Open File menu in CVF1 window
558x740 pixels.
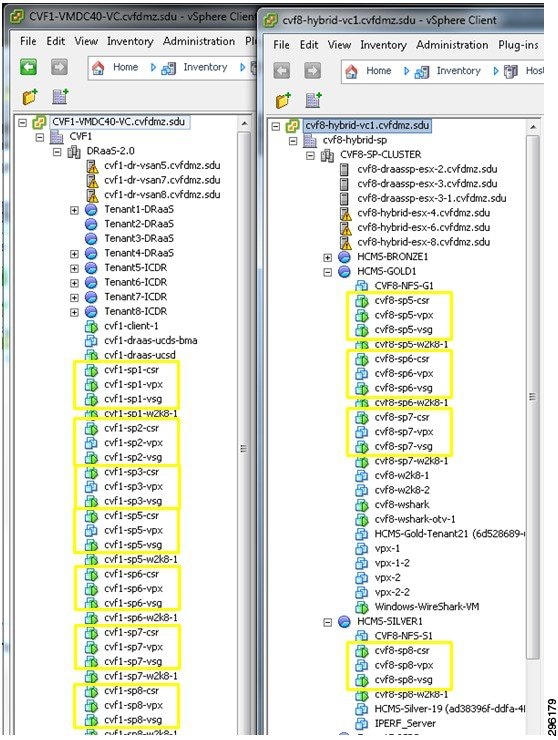[x=28, y=42]
